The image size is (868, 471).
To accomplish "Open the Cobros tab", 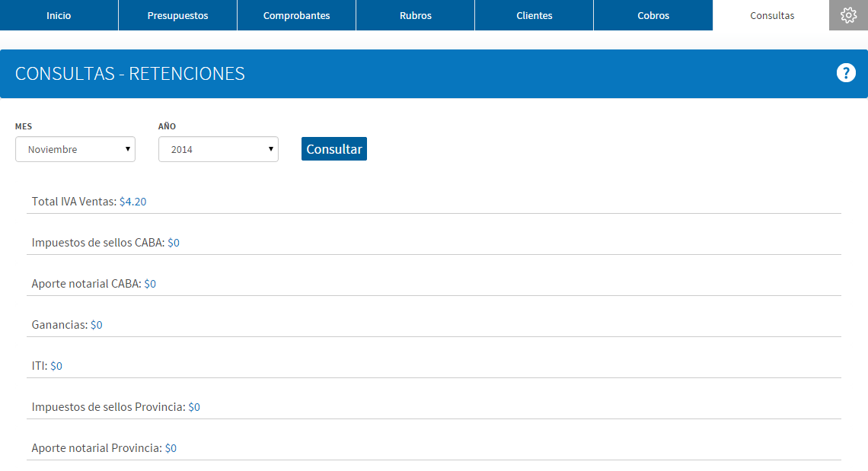I will point(653,15).
